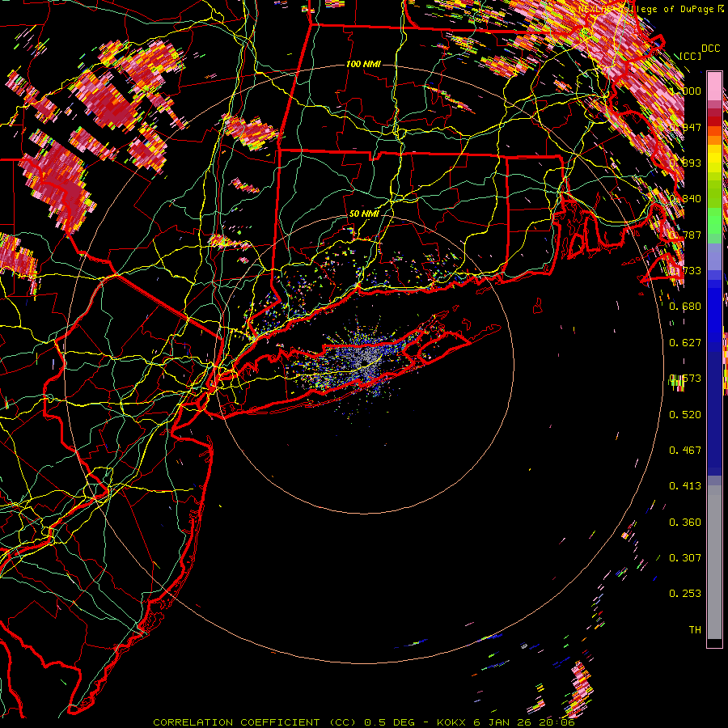The height and width of the screenshot is (728, 728).
Task: Click the [CC] units label
Action: [691, 57]
